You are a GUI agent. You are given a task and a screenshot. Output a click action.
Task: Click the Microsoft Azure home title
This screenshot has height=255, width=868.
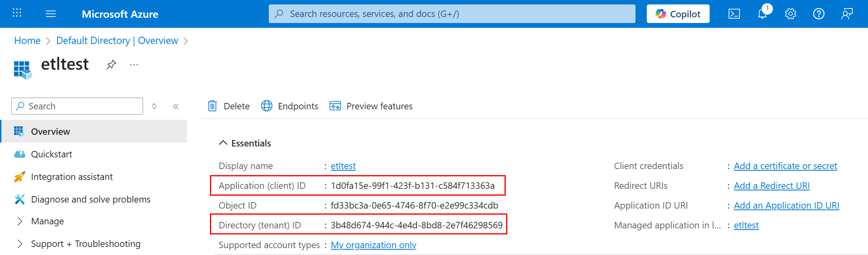click(x=120, y=14)
